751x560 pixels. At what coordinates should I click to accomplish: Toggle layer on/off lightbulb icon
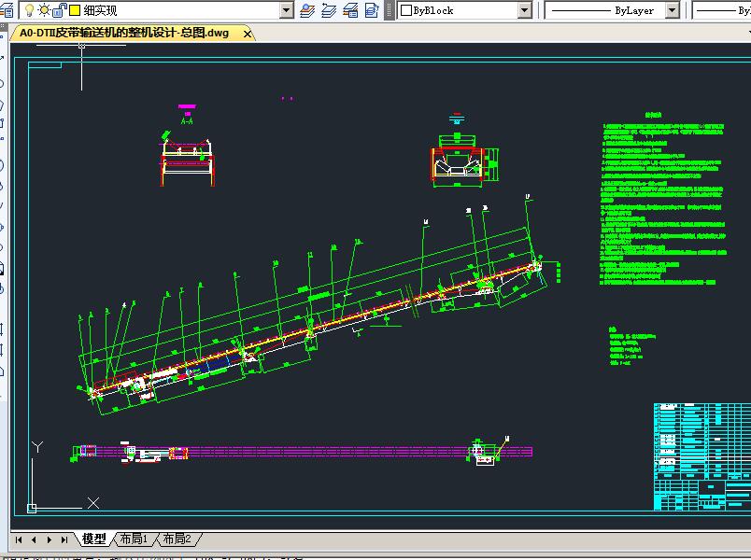pos(29,10)
